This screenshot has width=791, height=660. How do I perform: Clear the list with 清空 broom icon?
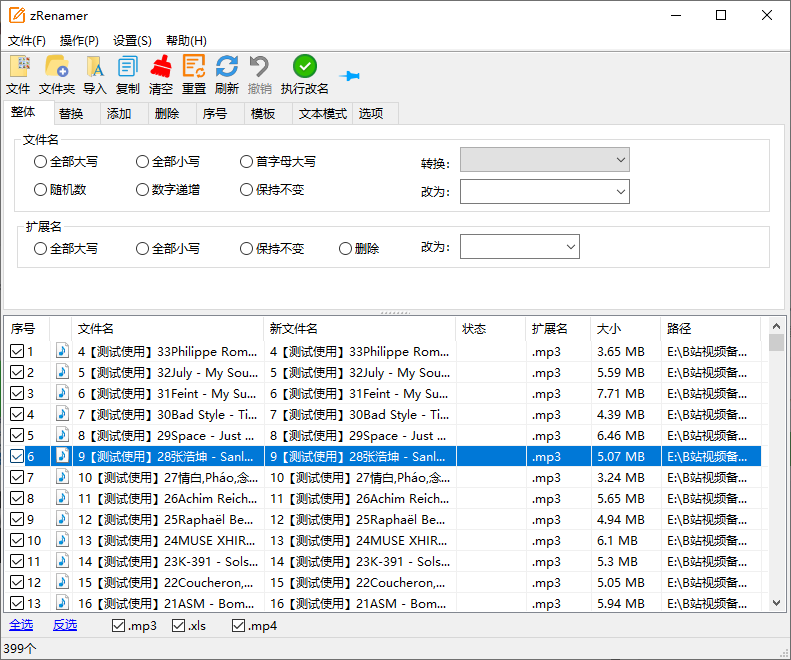coord(161,67)
